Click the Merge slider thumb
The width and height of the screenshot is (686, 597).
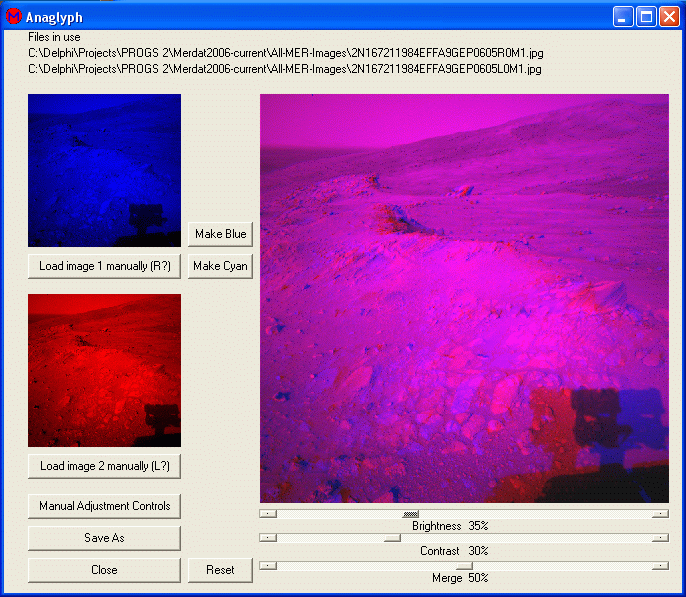point(464,566)
